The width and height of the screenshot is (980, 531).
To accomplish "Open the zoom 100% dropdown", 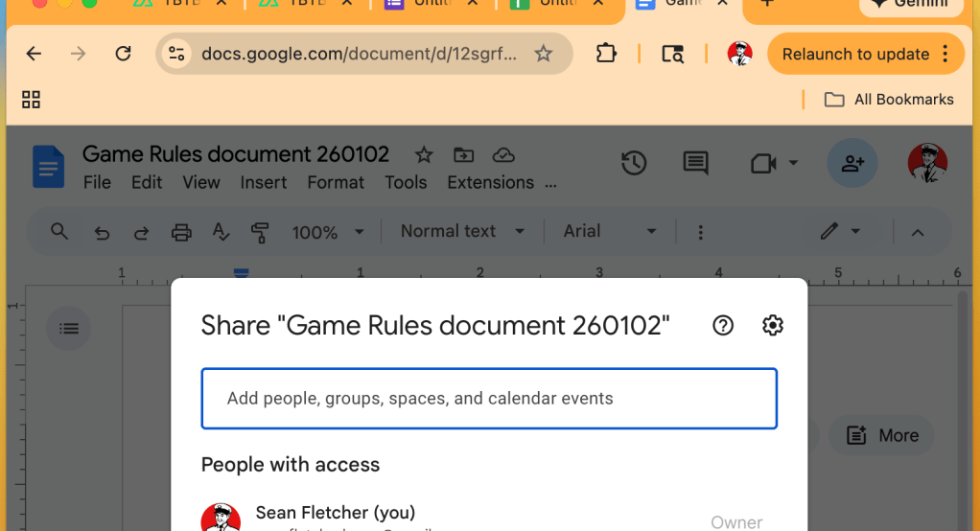I will click(328, 232).
